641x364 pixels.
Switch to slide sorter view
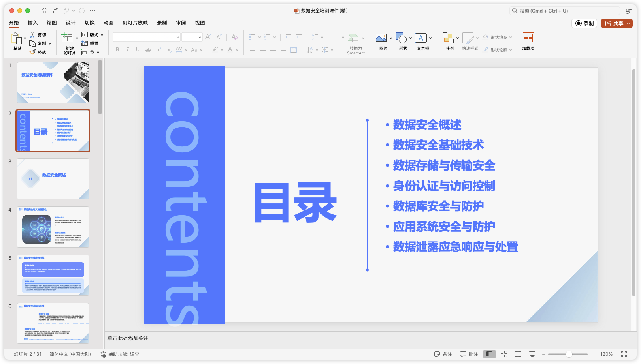[504, 354]
